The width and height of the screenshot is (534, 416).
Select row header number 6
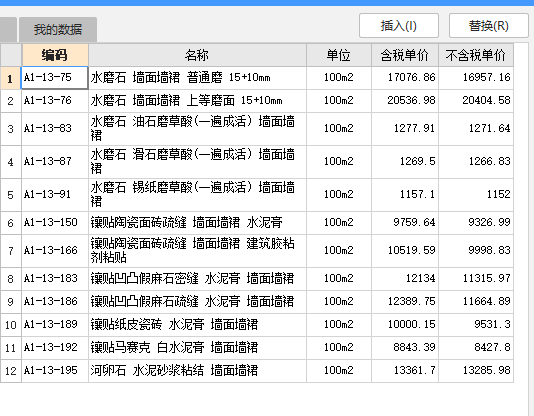pos(11,223)
